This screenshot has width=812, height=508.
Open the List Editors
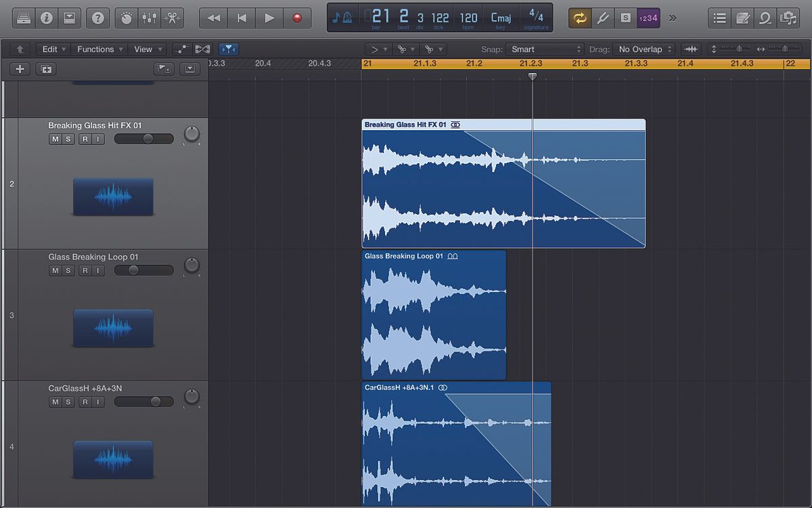pyautogui.click(x=719, y=17)
